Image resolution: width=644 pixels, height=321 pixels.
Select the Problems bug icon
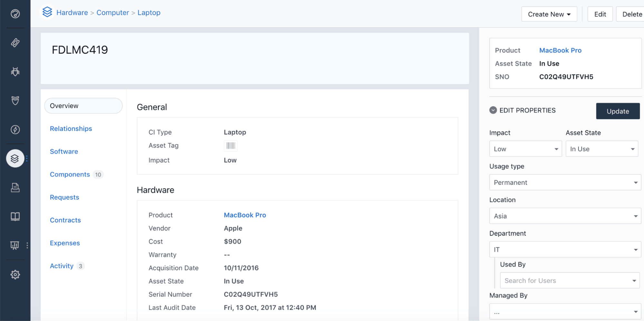coord(15,72)
